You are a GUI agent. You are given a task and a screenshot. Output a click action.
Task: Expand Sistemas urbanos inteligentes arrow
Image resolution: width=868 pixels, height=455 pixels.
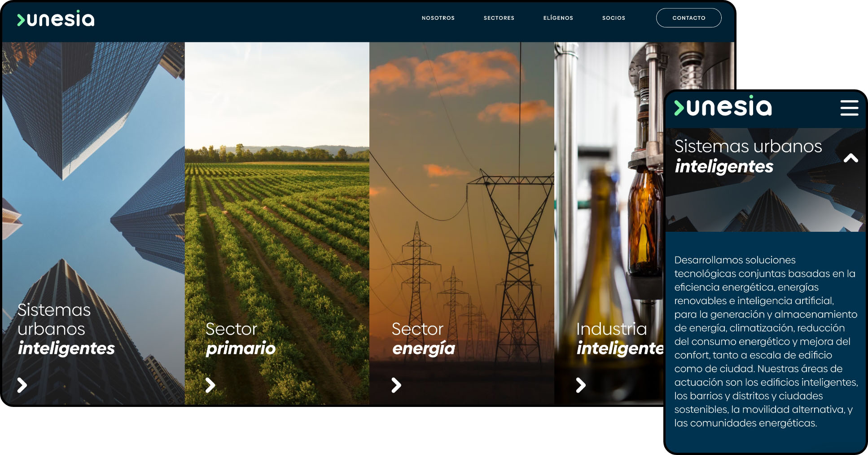coord(22,385)
